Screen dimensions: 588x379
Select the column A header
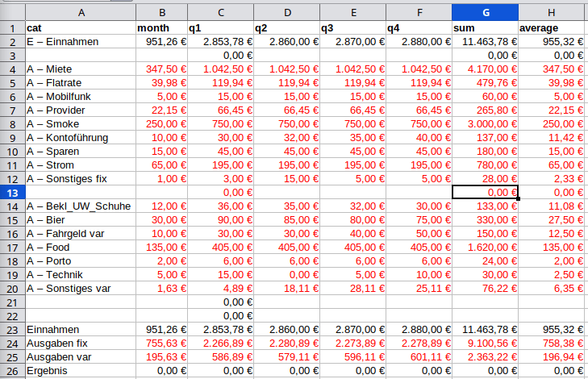click(x=80, y=12)
